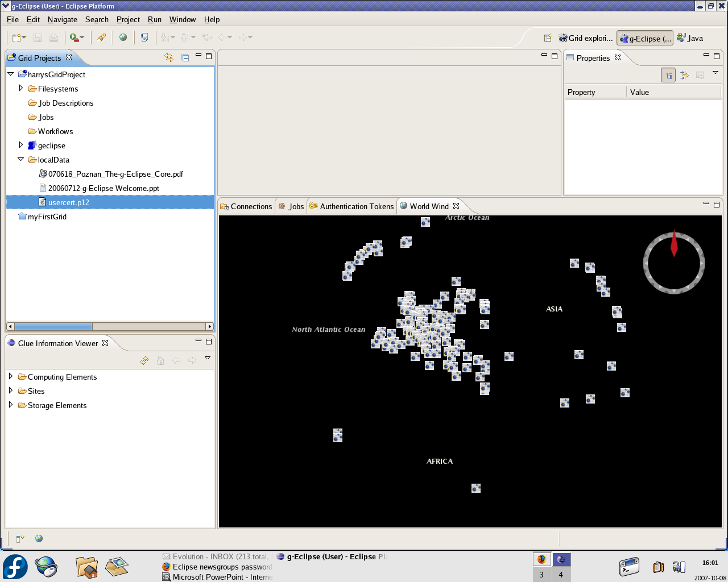The height and width of the screenshot is (582, 728).
Task: Open the External Tools dropdown arrow
Action: (x=82, y=38)
